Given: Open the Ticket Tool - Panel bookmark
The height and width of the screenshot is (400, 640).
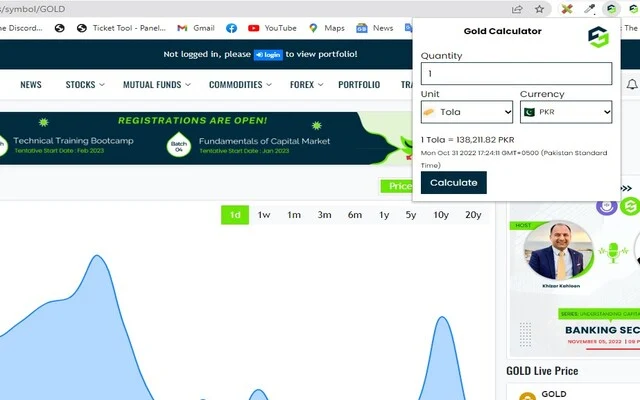Looking at the screenshot, I should point(121,28).
